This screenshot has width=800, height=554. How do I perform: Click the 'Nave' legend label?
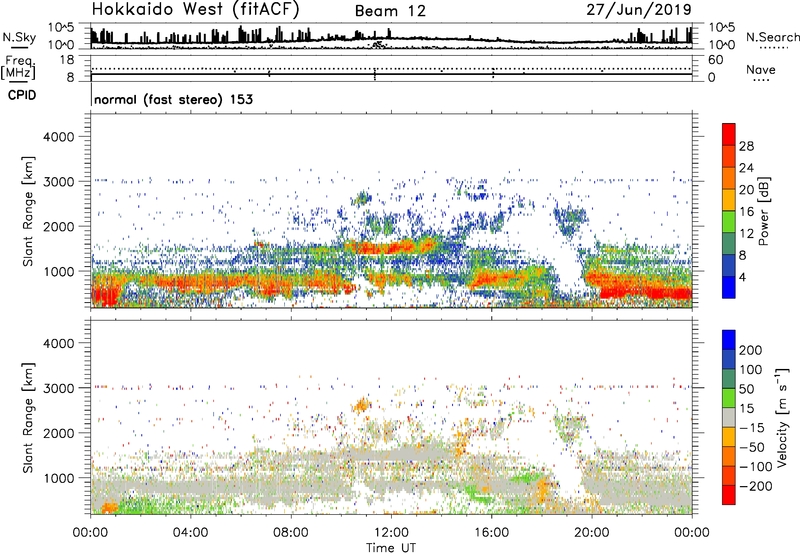coord(761,70)
